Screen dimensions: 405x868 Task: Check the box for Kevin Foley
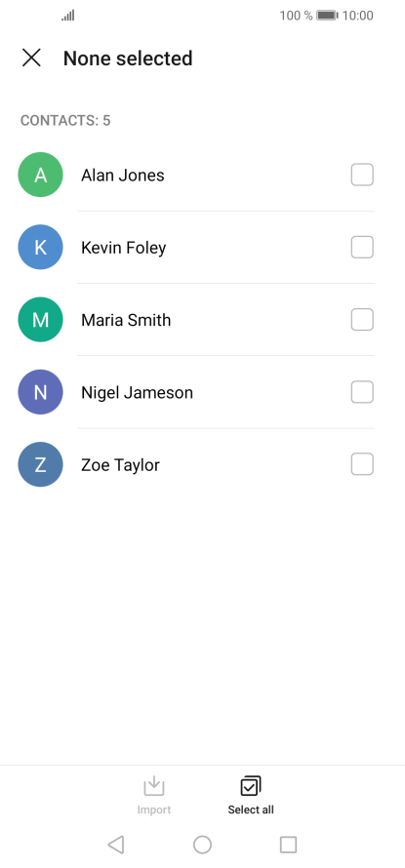362,248
